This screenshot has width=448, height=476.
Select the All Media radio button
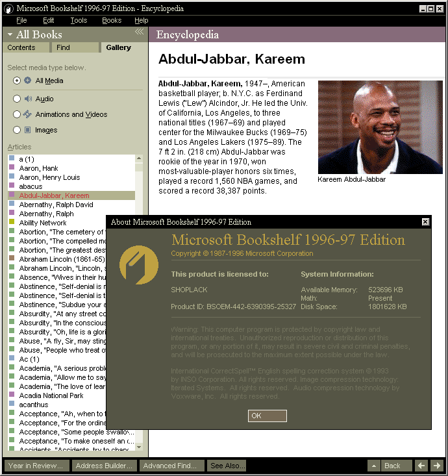tap(17, 81)
